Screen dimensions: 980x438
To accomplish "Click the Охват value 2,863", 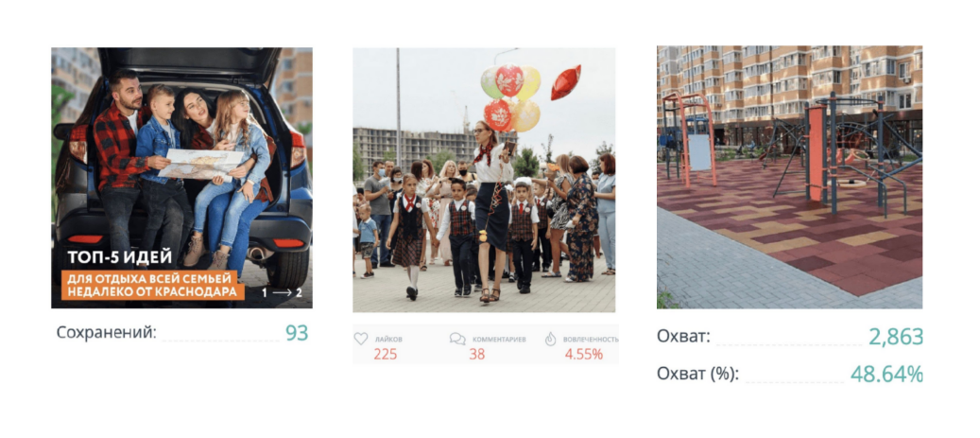I will click(x=896, y=337).
